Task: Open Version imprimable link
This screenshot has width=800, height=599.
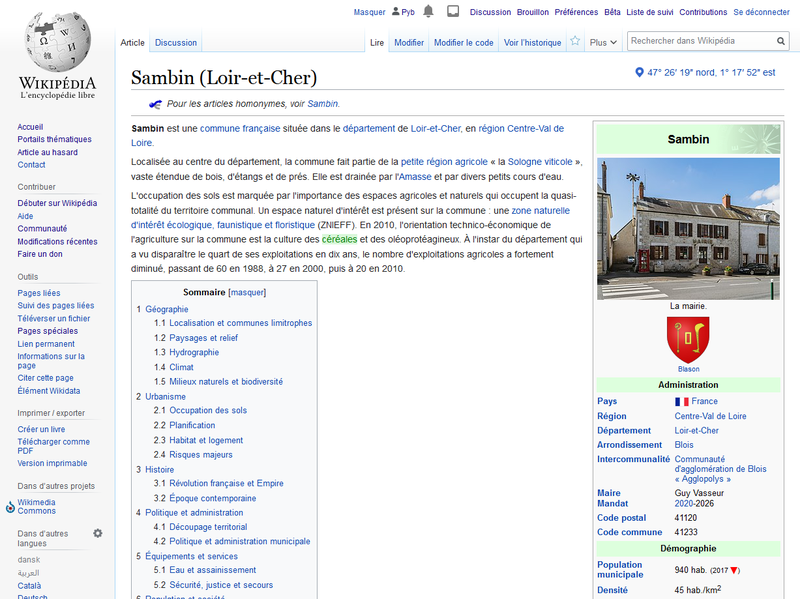Action: click(52, 463)
